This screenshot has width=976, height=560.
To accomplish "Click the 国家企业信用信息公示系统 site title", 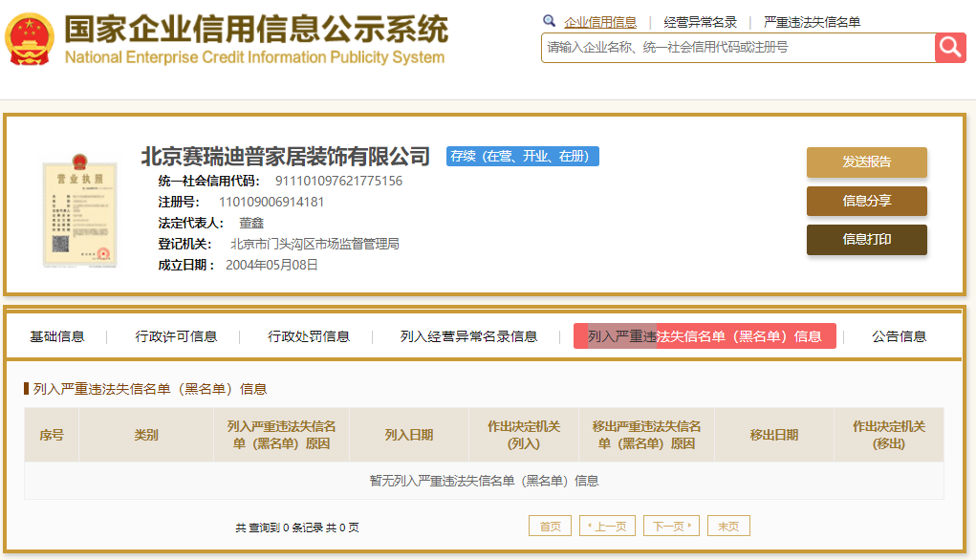I will click(x=256, y=29).
